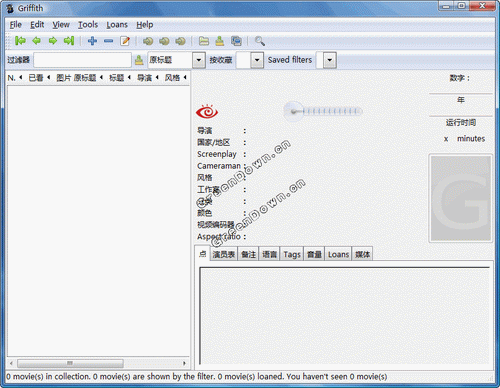Click clear filter broom icon beside filter box
This screenshot has height=388, width=500.
tap(139, 60)
